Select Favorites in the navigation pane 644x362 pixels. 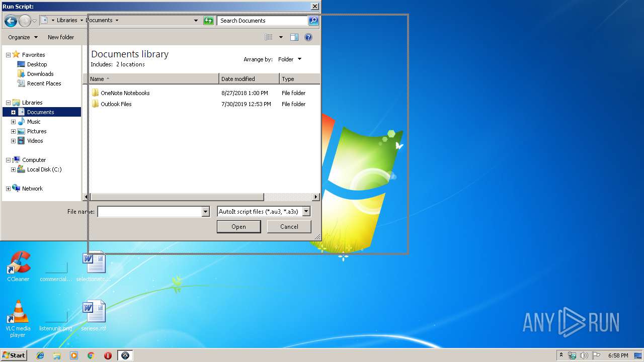click(33, 55)
